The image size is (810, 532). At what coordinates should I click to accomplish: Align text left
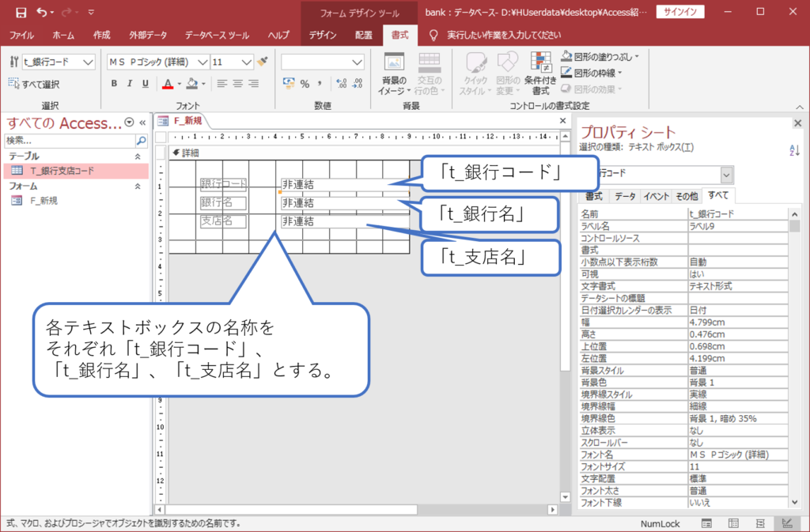point(221,84)
